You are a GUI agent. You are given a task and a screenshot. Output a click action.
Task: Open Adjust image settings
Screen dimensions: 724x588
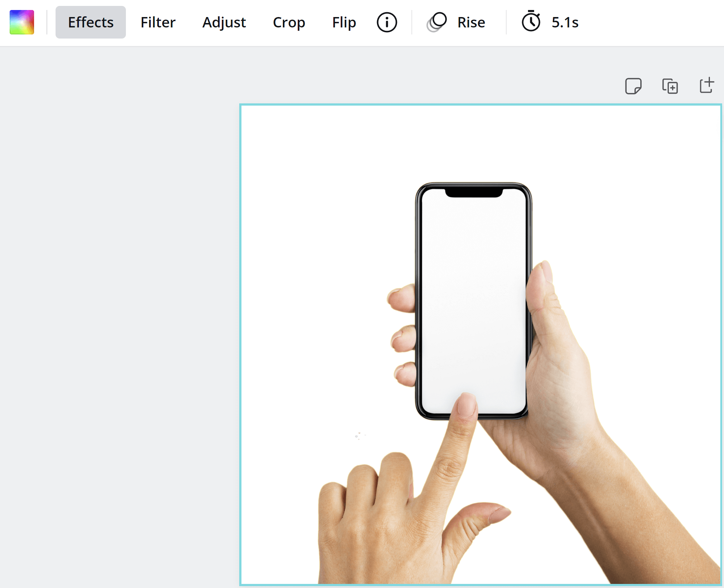(x=224, y=22)
